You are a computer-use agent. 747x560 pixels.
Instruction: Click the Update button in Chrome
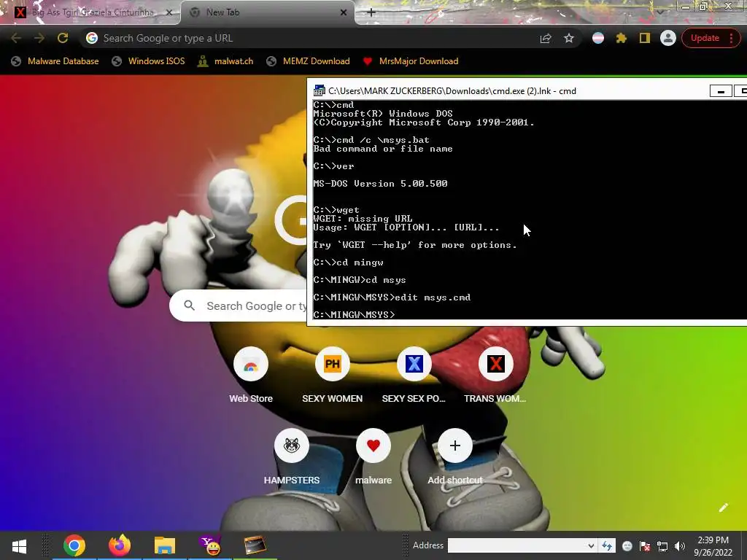click(x=705, y=38)
